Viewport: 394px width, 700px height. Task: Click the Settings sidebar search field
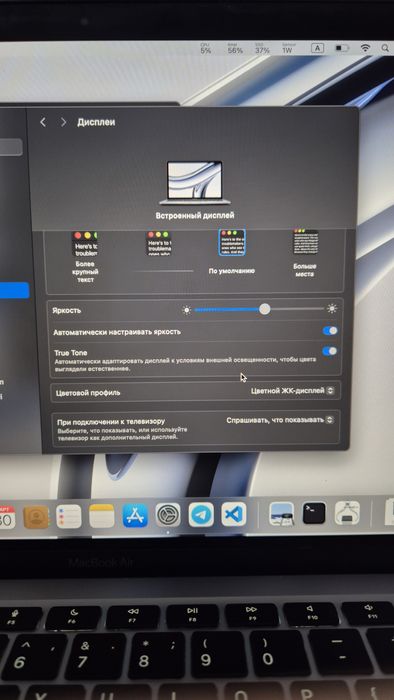[11, 147]
